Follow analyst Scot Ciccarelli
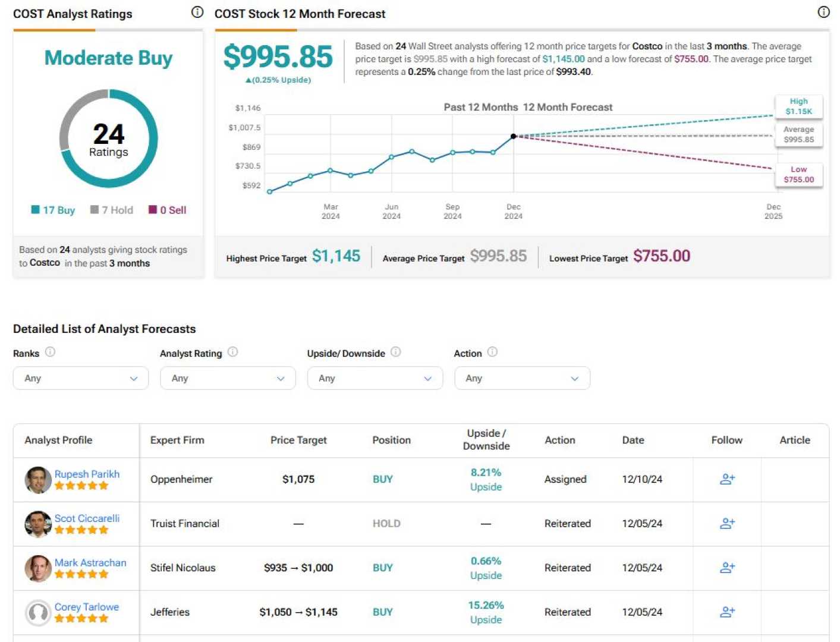This screenshot has width=840, height=642. 727,524
